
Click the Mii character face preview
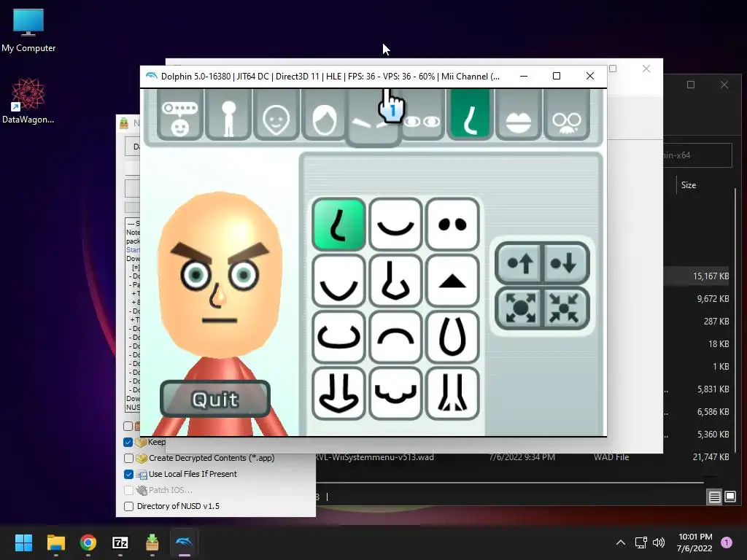(220, 274)
